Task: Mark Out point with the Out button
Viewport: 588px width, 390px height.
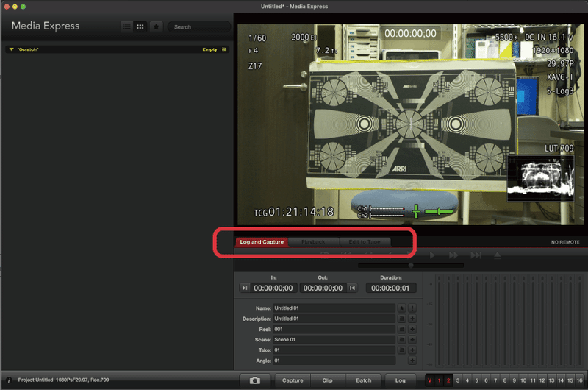Action: 352,288
